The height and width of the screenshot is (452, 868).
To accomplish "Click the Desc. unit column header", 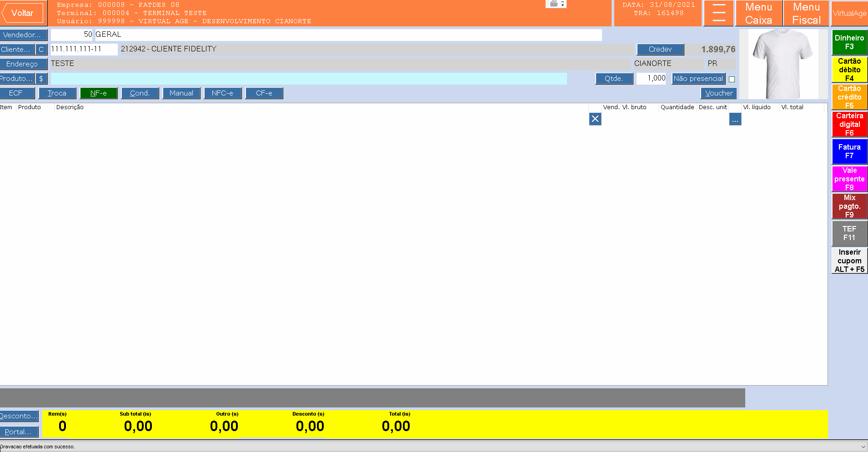I will click(x=713, y=107).
